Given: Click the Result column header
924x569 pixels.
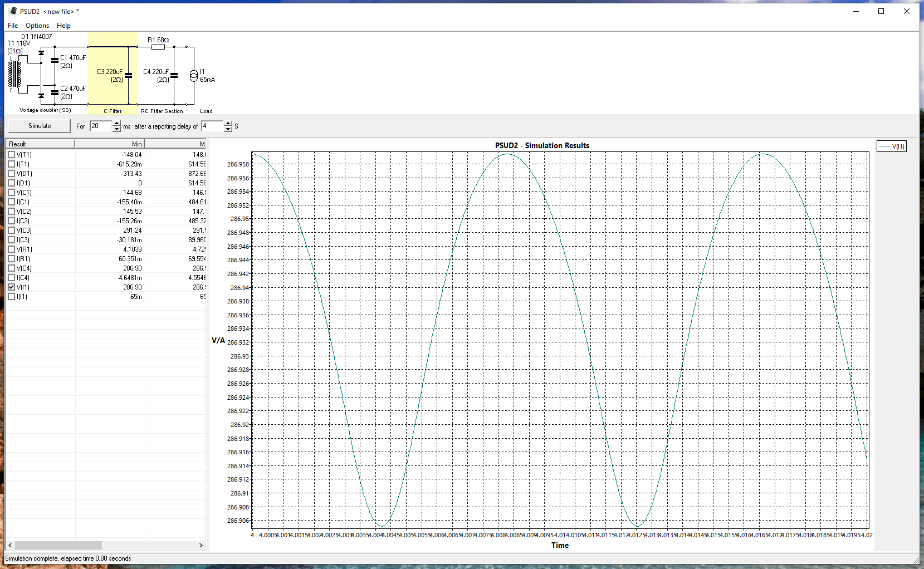Looking at the screenshot, I should click(40, 144).
